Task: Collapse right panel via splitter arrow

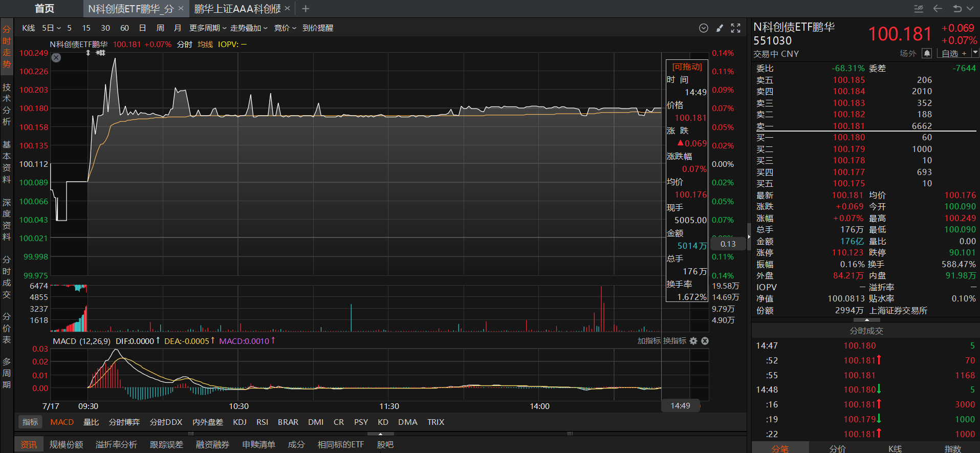Action: click(749, 236)
